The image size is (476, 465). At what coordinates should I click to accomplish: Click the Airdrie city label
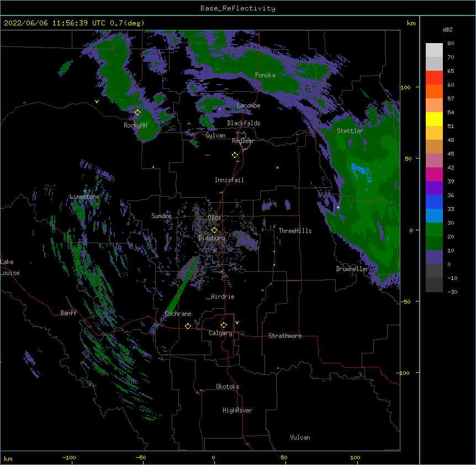click(223, 297)
